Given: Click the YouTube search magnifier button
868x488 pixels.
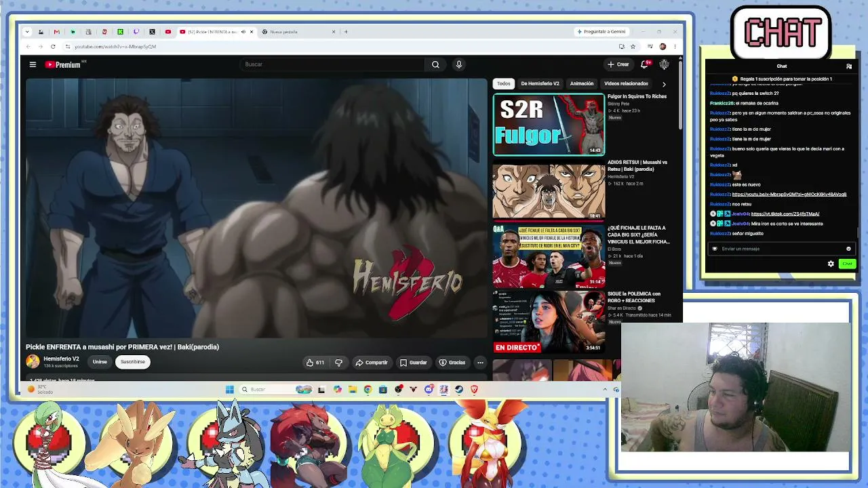Looking at the screenshot, I should pyautogui.click(x=435, y=64).
